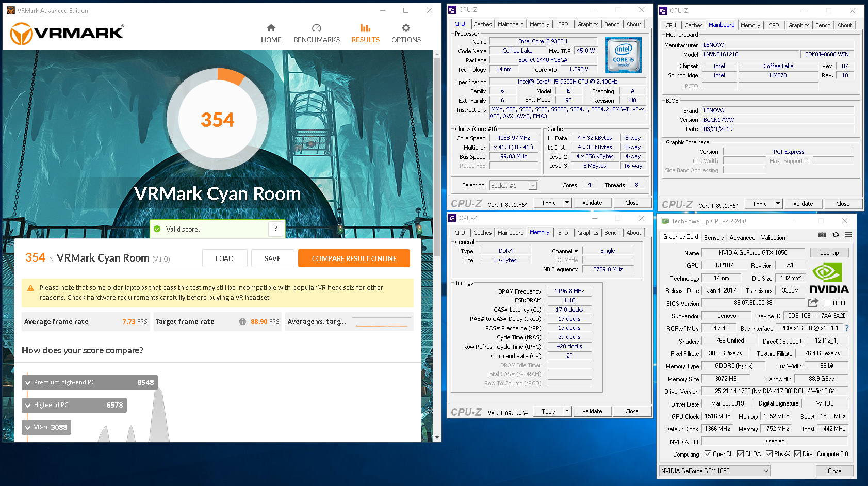This screenshot has height=486, width=868.
Task: Click the CPU Name field Intel Core i5 9300H
Action: pos(543,41)
